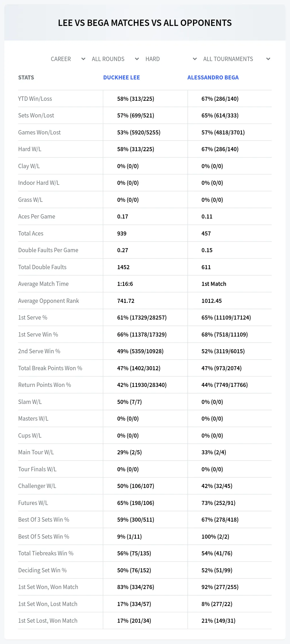Select the Deciding Set Win % row
290x644 pixels.
pyautogui.click(x=145, y=570)
